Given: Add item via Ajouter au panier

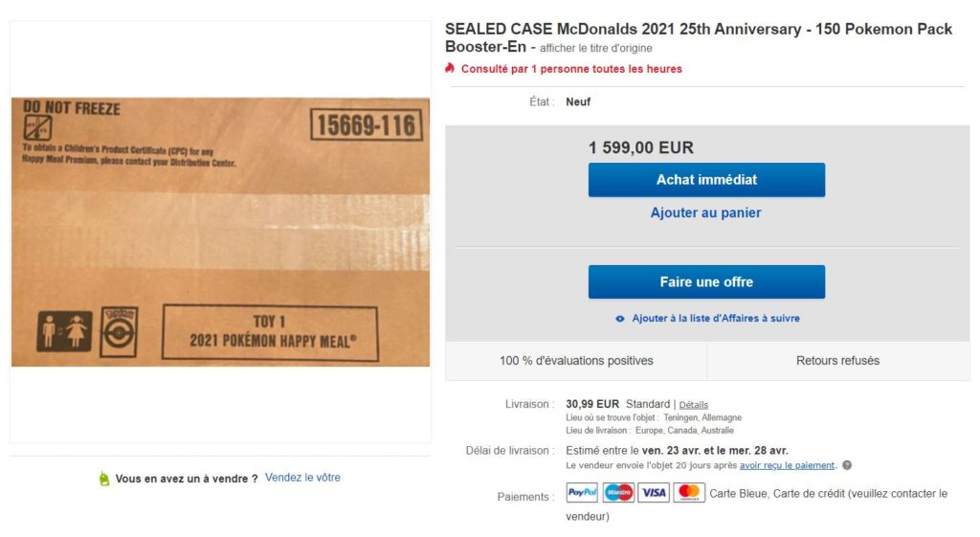Looking at the screenshot, I should [705, 213].
